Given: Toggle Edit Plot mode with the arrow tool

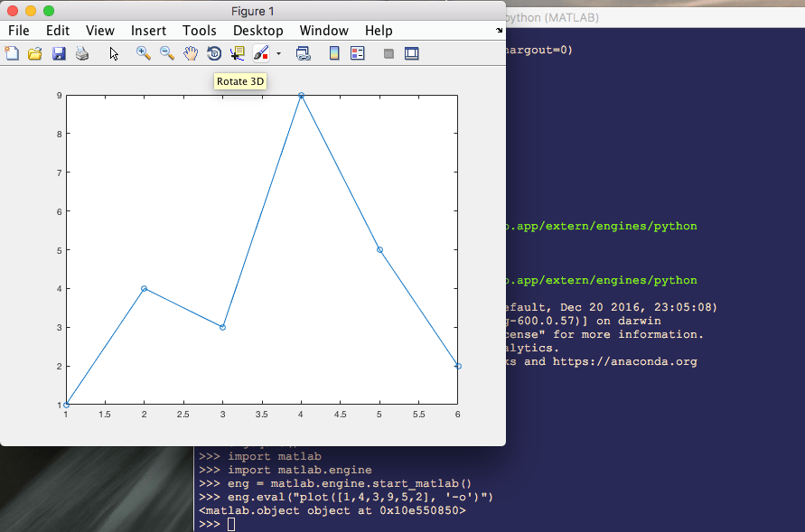Looking at the screenshot, I should pos(113,53).
